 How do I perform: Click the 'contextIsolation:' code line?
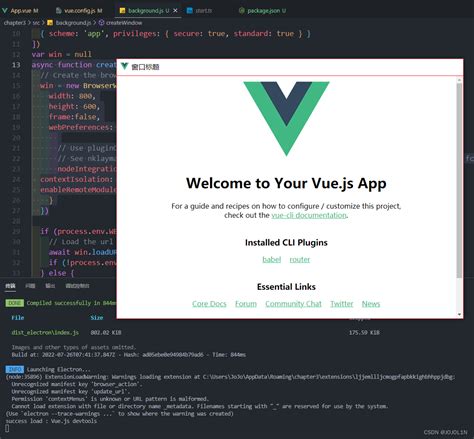tap(77, 179)
